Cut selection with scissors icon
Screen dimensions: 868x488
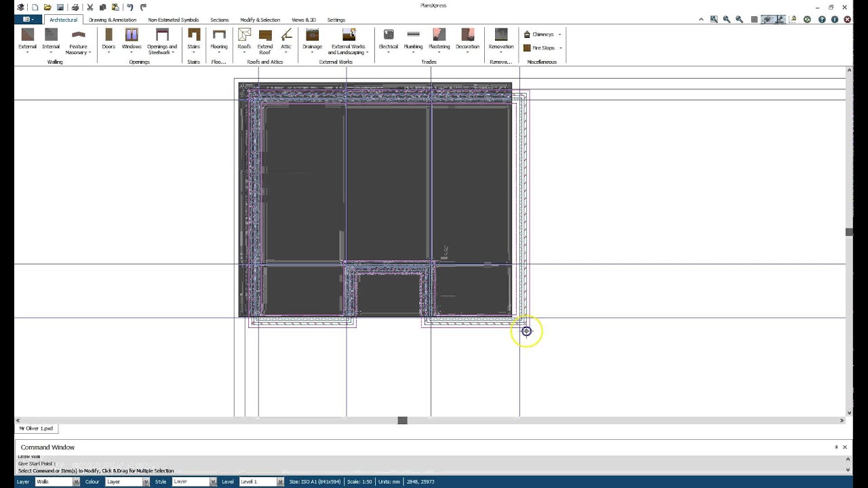coord(90,7)
